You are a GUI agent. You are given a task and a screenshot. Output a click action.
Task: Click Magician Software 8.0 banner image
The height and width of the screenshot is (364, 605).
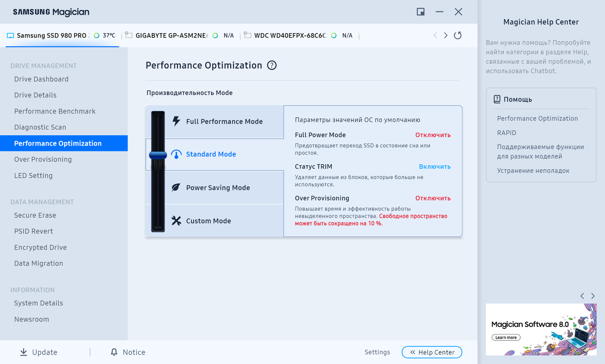pyautogui.click(x=541, y=329)
